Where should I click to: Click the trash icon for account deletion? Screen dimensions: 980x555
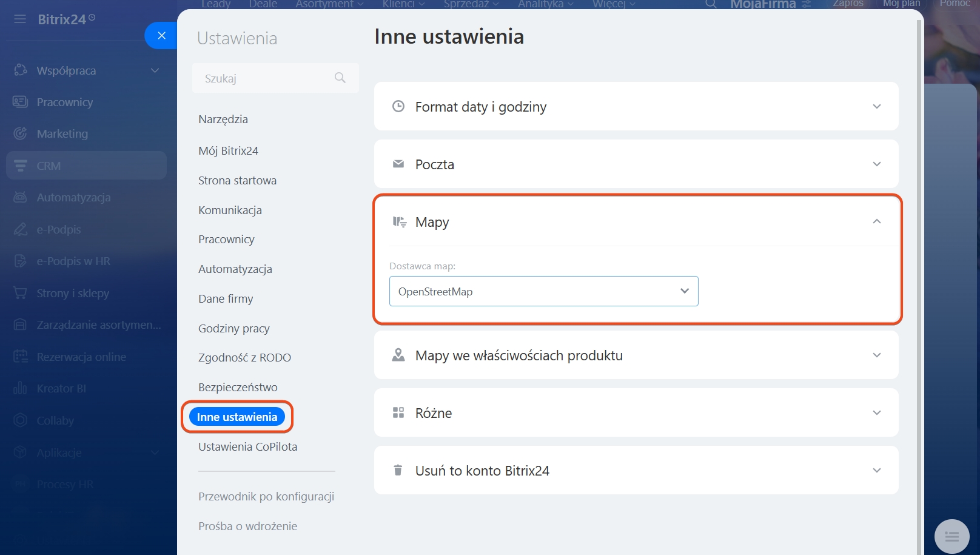coord(398,471)
